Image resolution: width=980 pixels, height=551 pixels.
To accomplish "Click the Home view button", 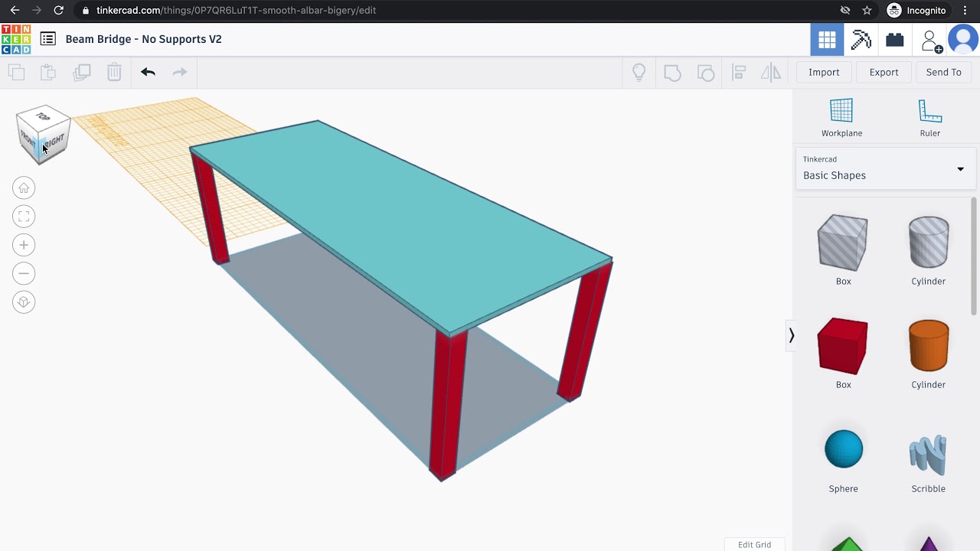I will coord(24,187).
